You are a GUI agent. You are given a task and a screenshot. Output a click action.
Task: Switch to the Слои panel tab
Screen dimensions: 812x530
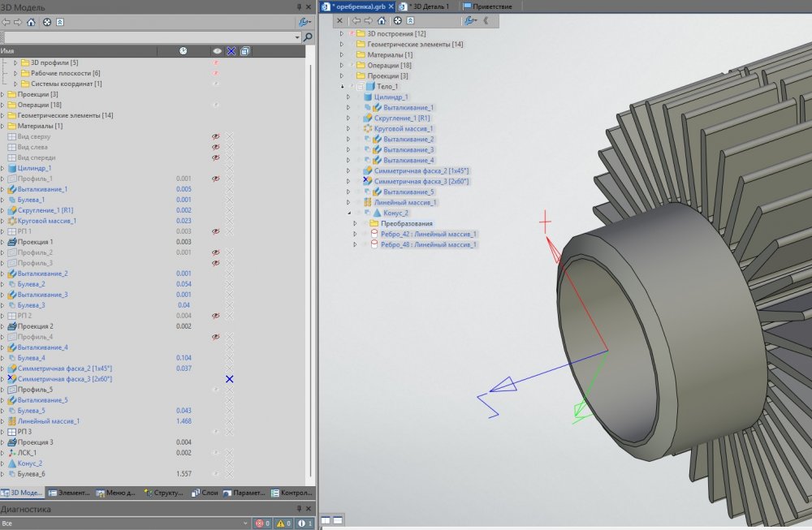[205, 493]
